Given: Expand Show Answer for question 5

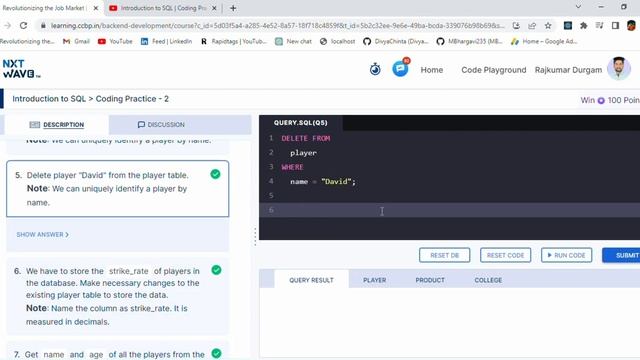Looking at the screenshot, I should [x=42, y=234].
